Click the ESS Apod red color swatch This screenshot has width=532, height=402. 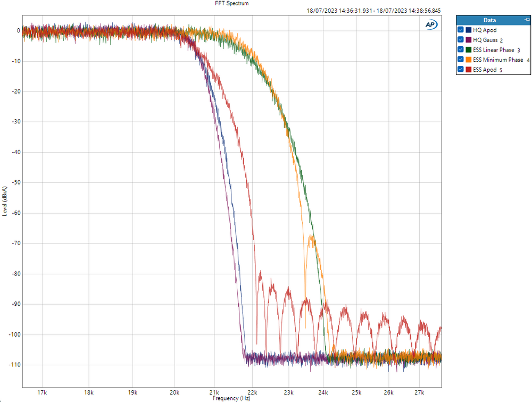pyautogui.click(x=468, y=70)
